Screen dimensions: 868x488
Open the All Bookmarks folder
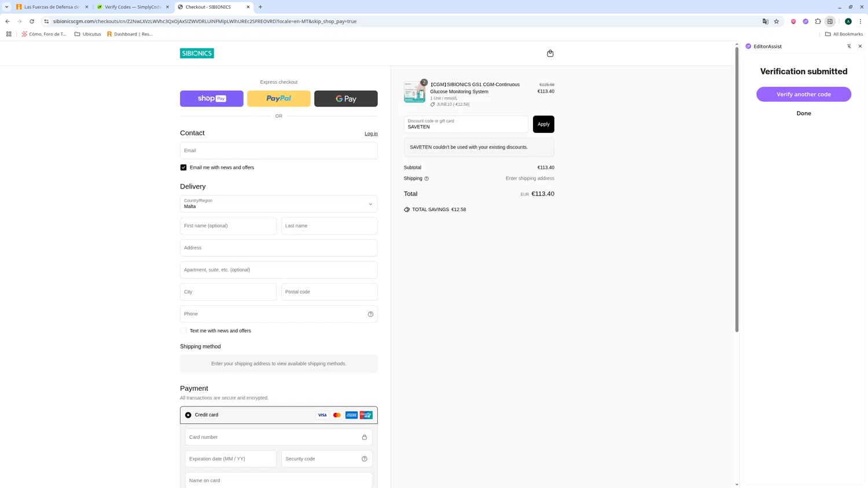(844, 34)
